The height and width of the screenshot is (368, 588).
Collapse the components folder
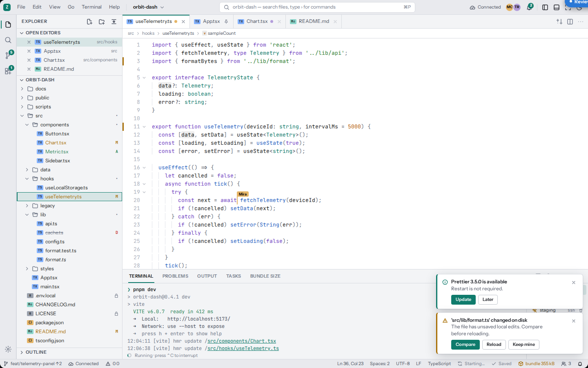(x=69, y=125)
